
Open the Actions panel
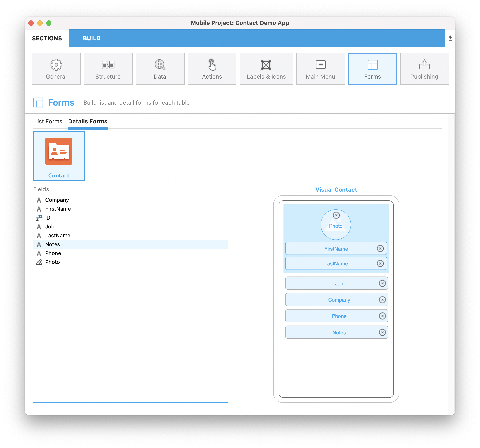pyautogui.click(x=212, y=68)
